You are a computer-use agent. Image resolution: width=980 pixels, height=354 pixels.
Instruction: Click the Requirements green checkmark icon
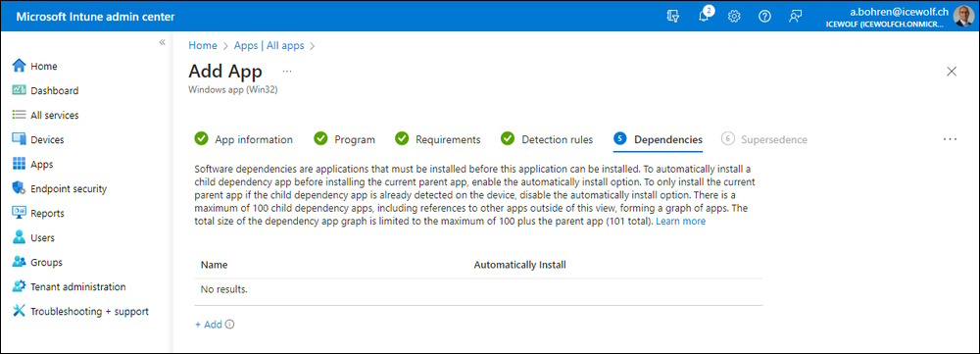[402, 139]
